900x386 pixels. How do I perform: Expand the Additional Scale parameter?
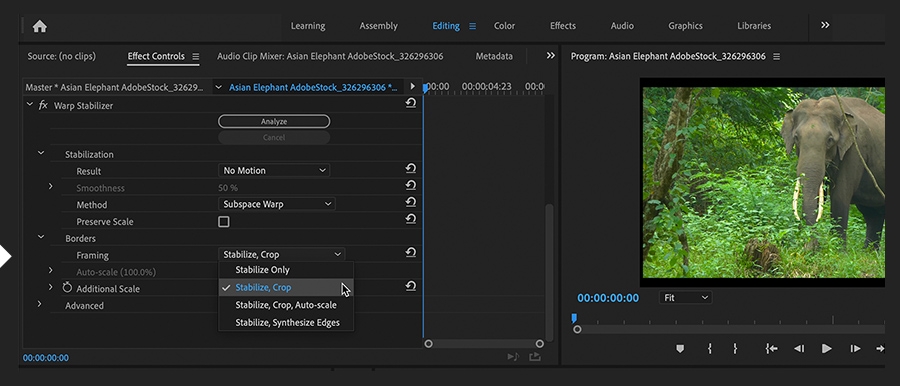(51, 287)
